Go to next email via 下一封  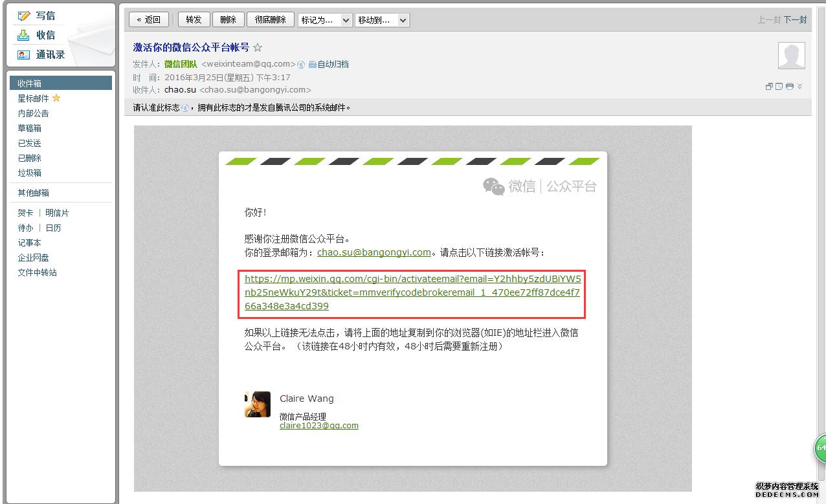796,20
